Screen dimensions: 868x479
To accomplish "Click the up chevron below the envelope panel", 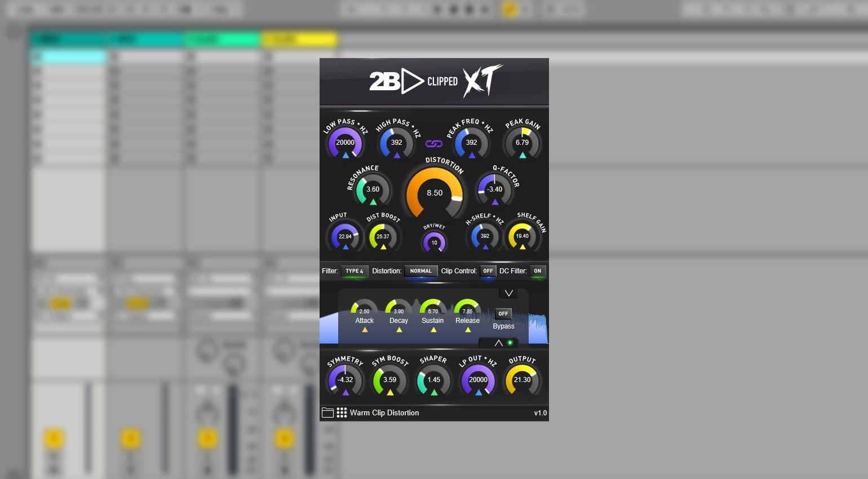I will (499, 343).
